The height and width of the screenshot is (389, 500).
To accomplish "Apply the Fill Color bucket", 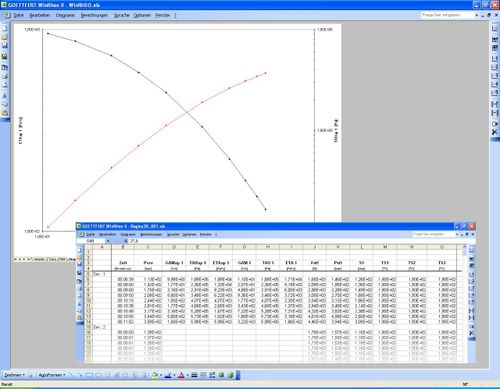I will point(154,375).
